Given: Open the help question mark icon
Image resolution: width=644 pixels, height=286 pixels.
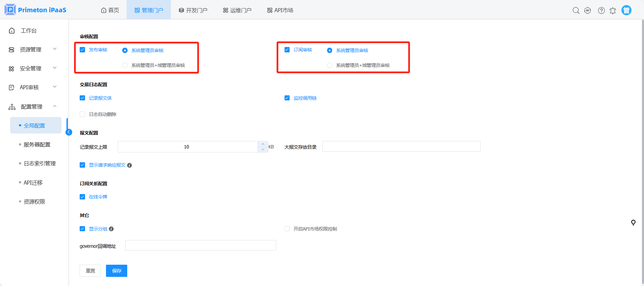Looking at the screenshot, I should coord(601,10).
